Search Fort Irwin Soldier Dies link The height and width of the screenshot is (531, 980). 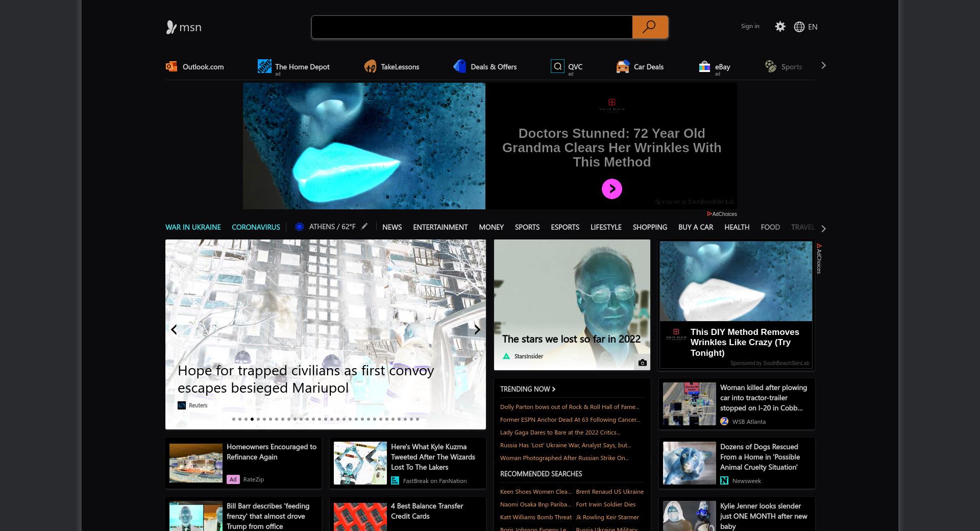606,504
